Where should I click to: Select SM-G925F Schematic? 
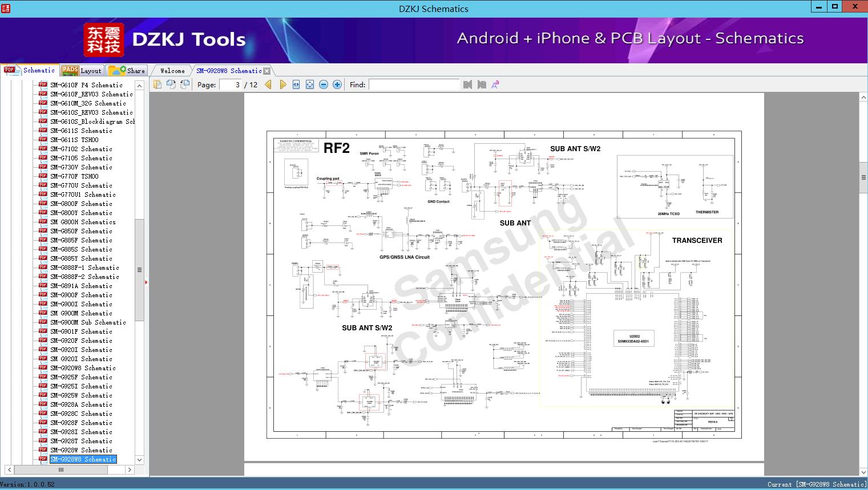tap(81, 377)
